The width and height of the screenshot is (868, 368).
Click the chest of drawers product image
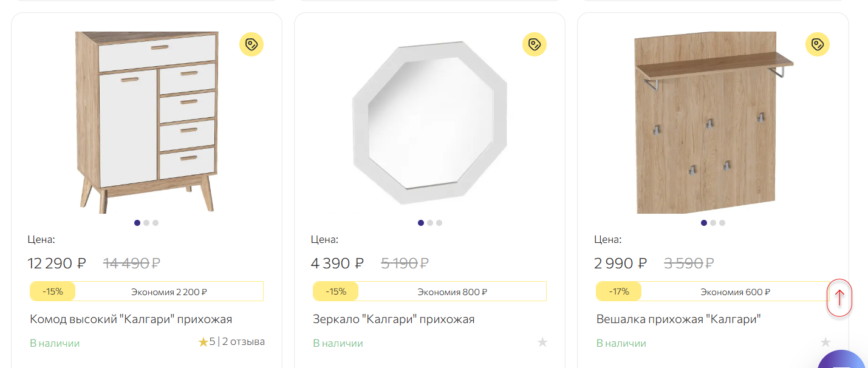[x=146, y=122]
